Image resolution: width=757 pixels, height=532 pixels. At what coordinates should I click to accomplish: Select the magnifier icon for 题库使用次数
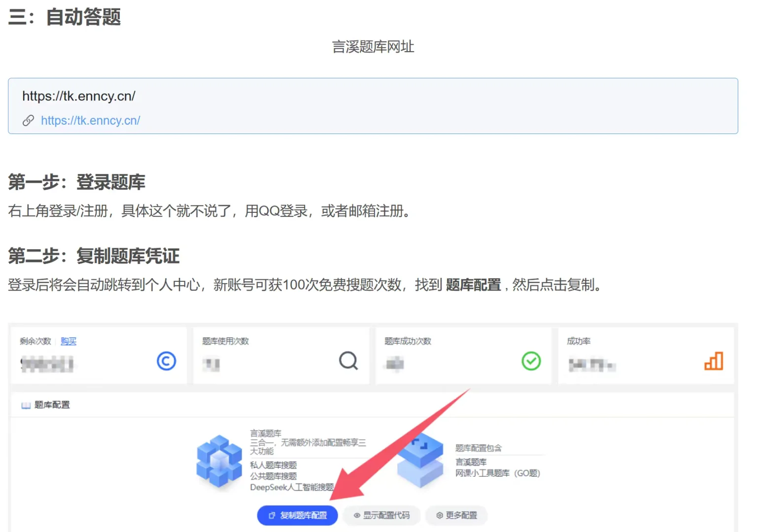point(349,361)
